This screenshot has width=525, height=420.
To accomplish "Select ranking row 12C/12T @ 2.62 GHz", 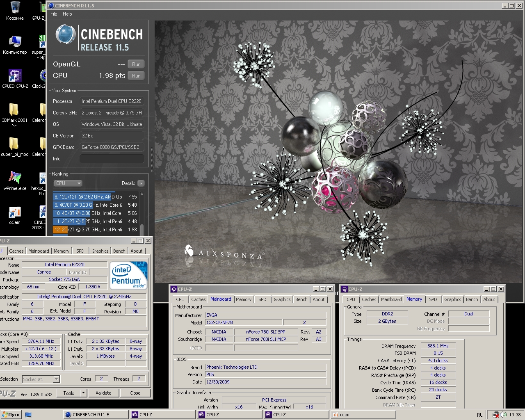I will 96,197.
